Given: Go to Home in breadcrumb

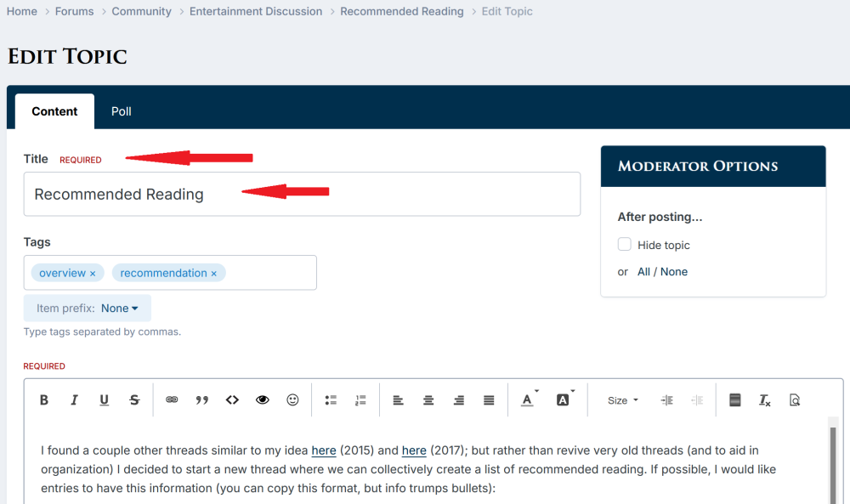Looking at the screenshot, I should 22,11.
